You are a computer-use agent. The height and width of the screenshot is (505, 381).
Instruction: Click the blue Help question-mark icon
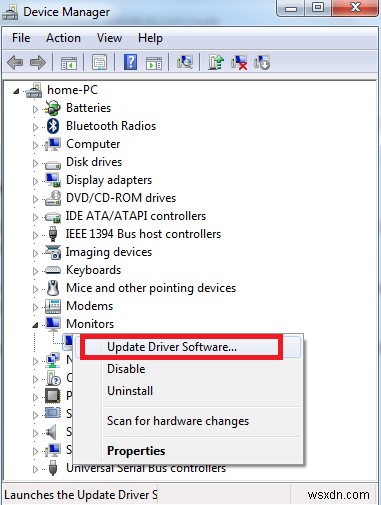tap(130, 62)
